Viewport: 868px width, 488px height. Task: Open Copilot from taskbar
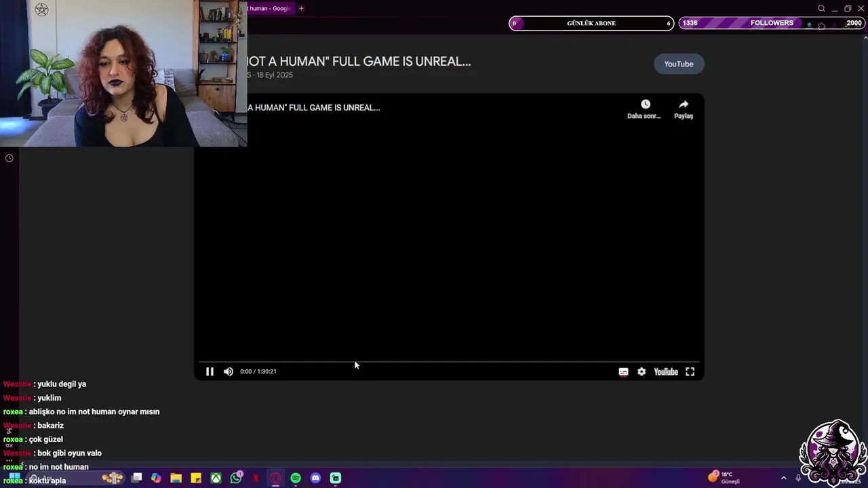[156, 478]
